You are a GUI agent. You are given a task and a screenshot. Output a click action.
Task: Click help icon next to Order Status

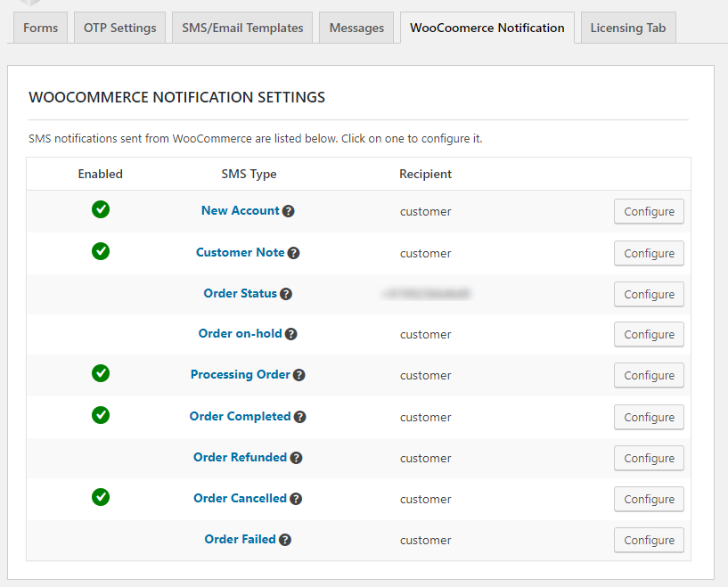pyautogui.click(x=286, y=294)
